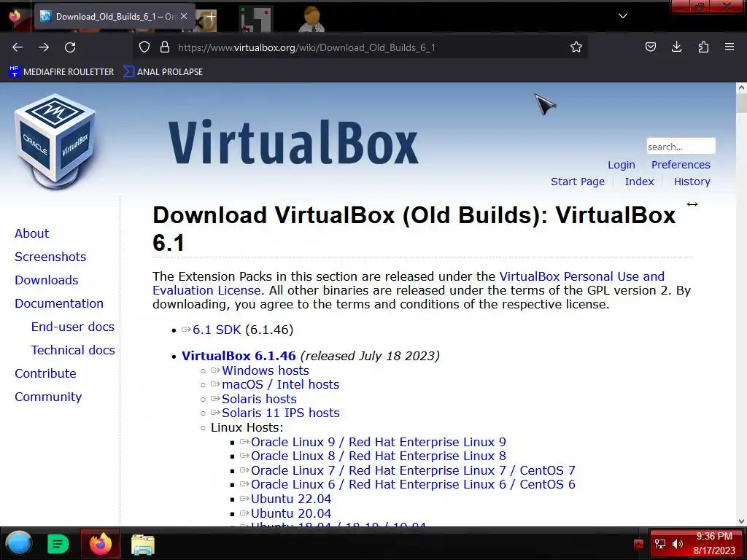Screen dimensions: 747x560
Task: Download the 6.1 SDK link
Action: pos(217,330)
